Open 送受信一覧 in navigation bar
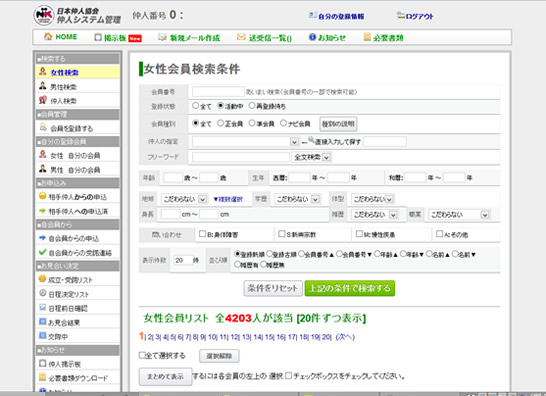 [x=270, y=38]
